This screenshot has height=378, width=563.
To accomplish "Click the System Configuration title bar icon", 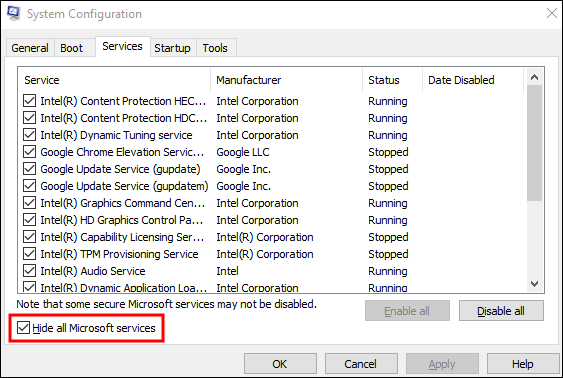I will pos(14,13).
